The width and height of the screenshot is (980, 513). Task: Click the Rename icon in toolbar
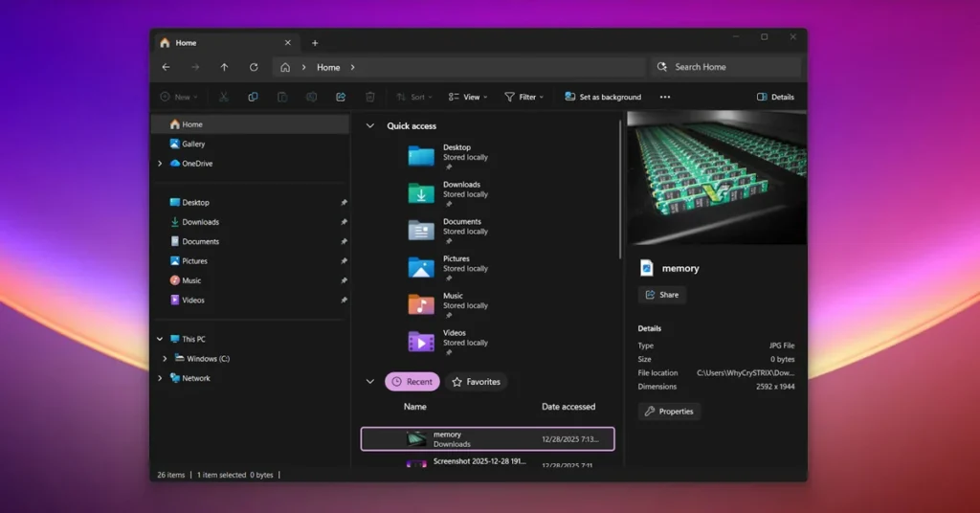pyautogui.click(x=311, y=97)
